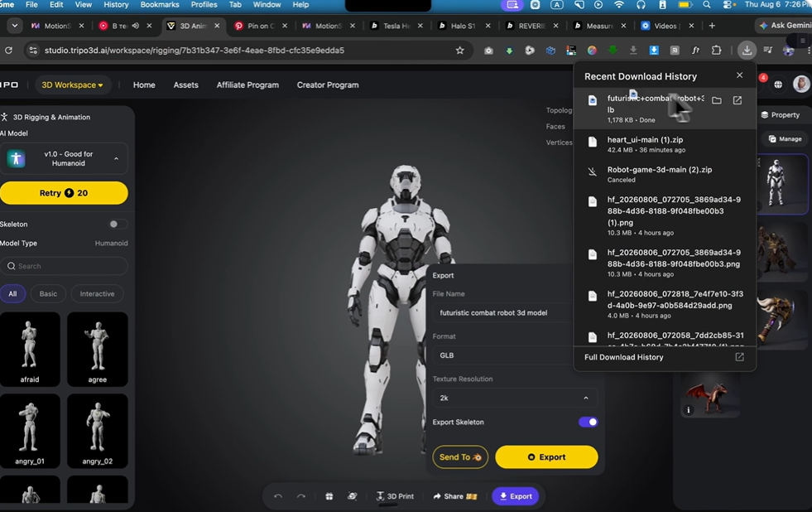The height and width of the screenshot is (512, 812).
Task: Open Full Download History
Action: coord(665,357)
